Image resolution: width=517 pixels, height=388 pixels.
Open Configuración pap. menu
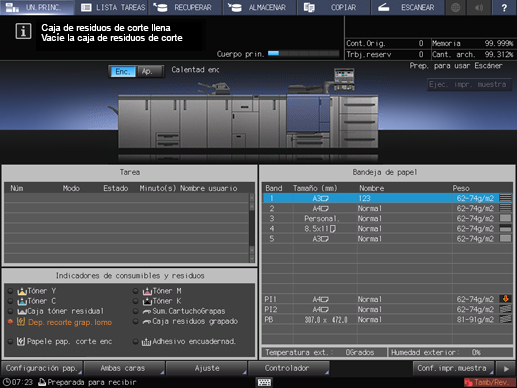42,368
